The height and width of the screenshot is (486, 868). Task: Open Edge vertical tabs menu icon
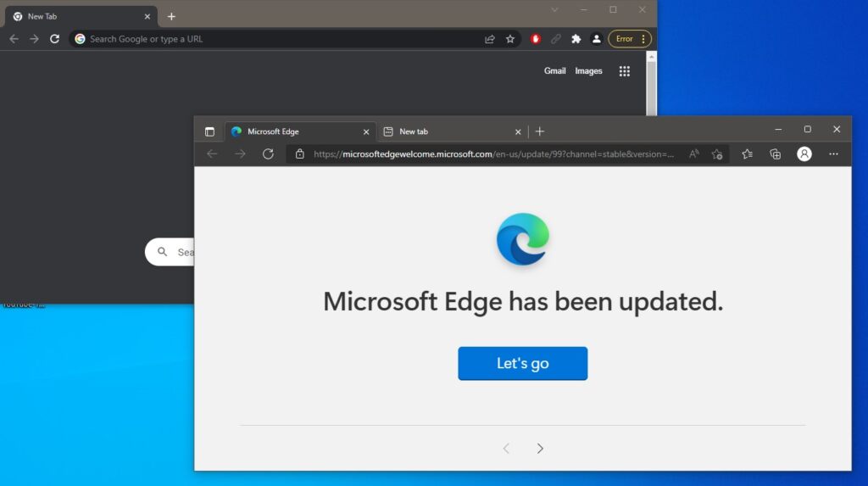tap(209, 131)
